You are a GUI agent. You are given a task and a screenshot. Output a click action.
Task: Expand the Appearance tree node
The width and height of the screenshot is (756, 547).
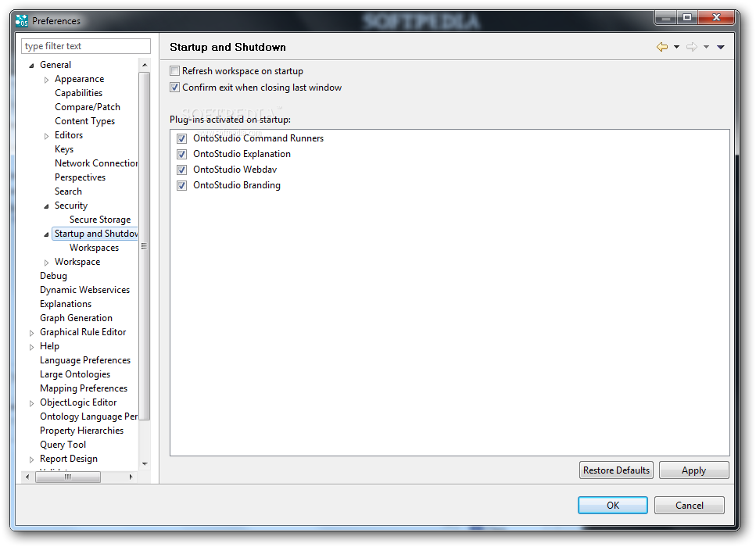46,80
